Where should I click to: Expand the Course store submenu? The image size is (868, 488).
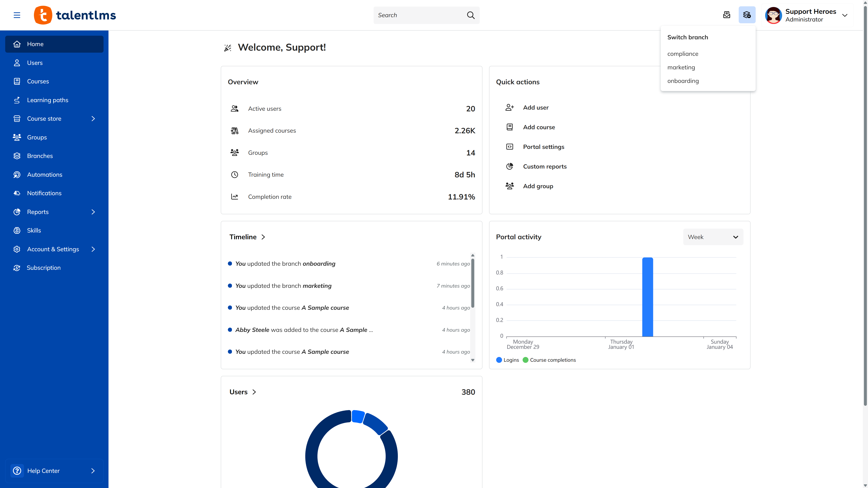tap(93, 119)
